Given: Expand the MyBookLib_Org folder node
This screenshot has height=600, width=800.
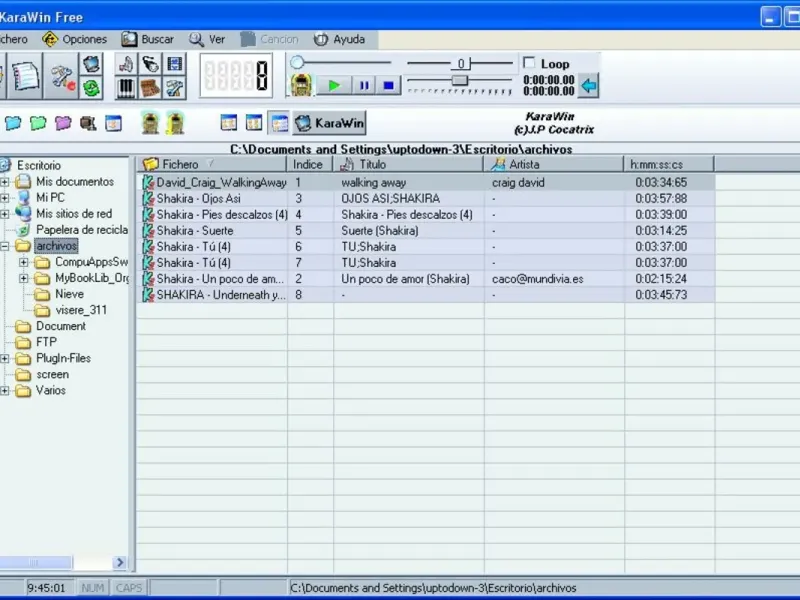Looking at the screenshot, I should [23, 278].
